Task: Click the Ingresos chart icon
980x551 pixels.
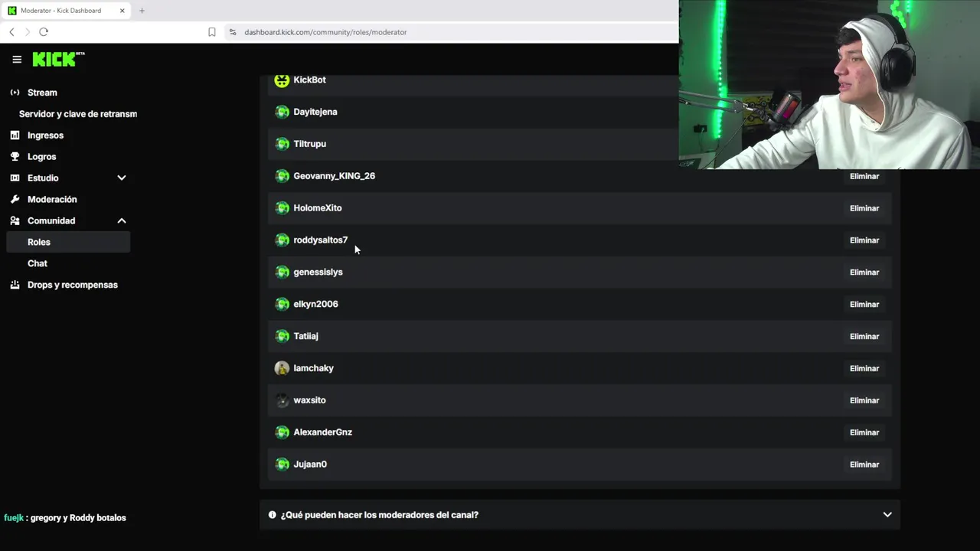Action: pos(15,135)
